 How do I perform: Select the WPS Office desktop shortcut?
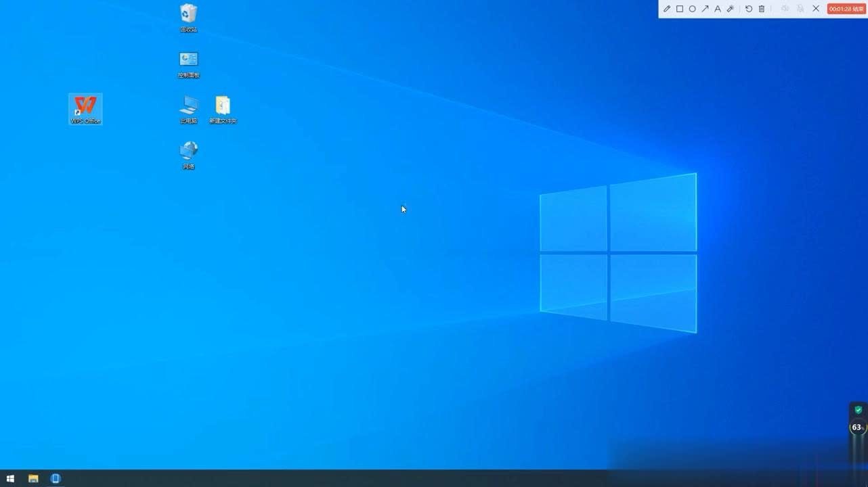85,108
